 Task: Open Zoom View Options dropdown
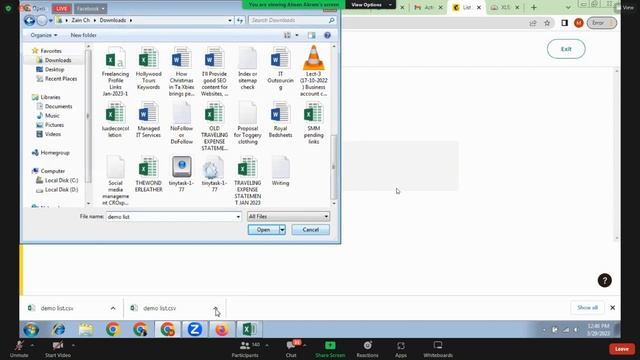pos(371,4)
